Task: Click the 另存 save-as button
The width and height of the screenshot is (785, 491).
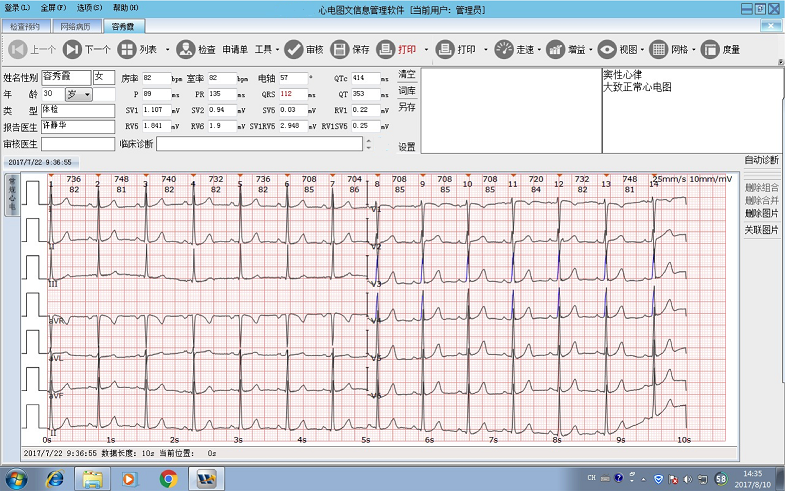Action: point(407,107)
